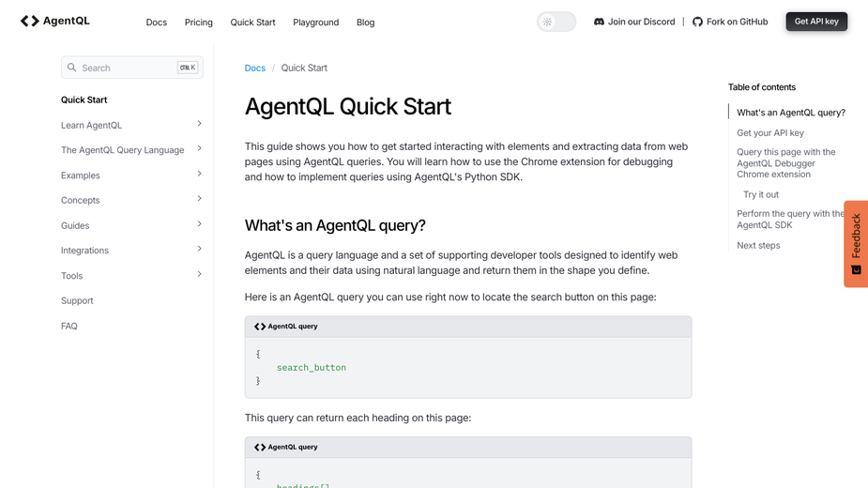Click the AgentQL logo in the header
The width and height of the screenshot is (868, 488).
54,21
